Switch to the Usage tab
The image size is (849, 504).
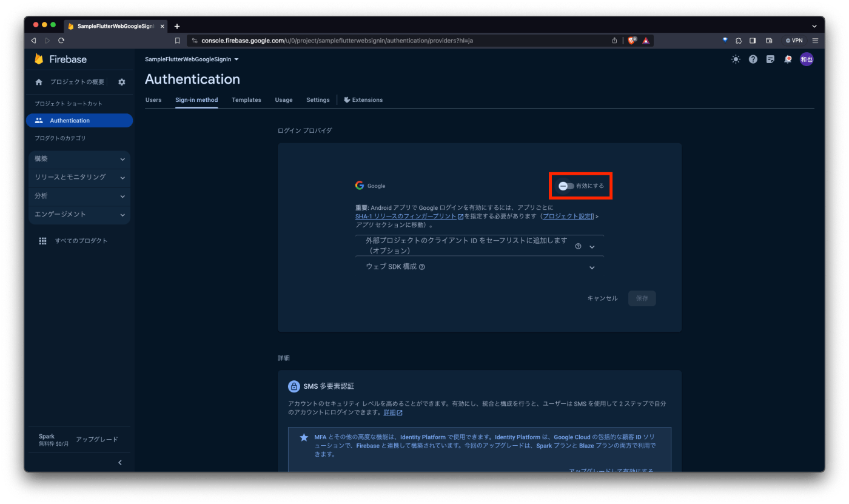(284, 100)
